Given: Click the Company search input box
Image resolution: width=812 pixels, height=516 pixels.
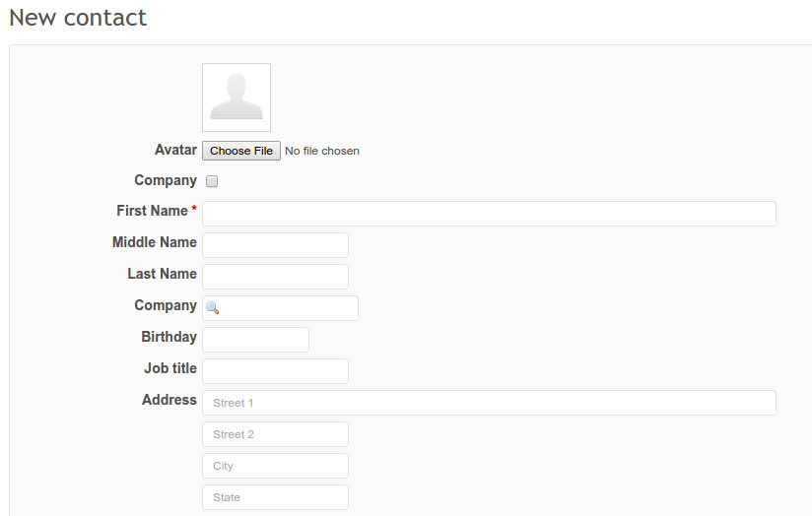Looking at the screenshot, I should (x=288, y=308).
